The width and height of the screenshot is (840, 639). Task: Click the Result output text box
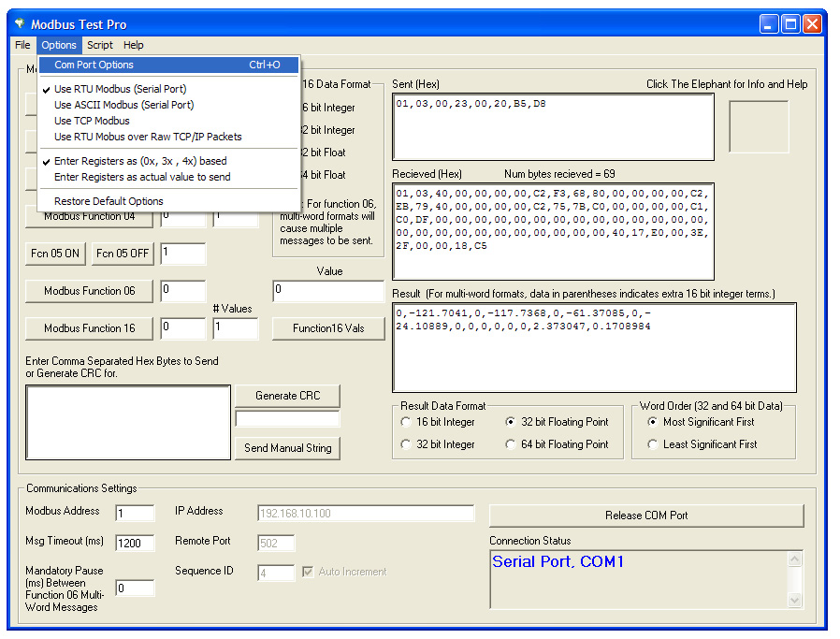tap(594, 348)
